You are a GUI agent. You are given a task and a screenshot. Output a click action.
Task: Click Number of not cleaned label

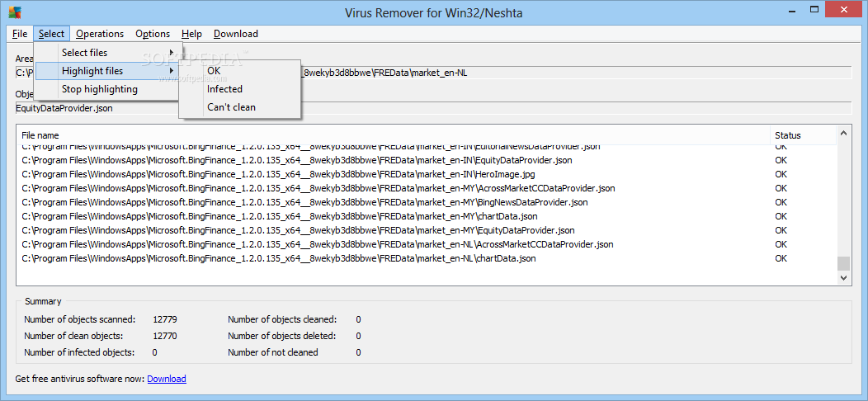[x=273, y=352]
